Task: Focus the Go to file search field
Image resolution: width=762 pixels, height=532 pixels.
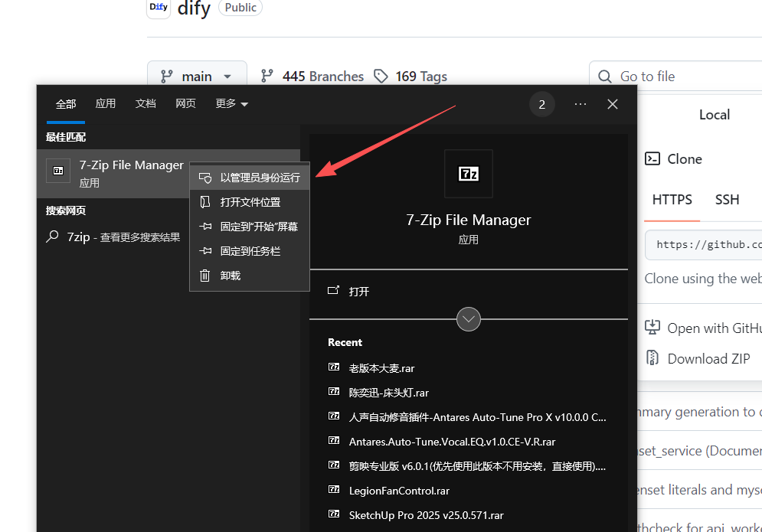Action: 675,77
